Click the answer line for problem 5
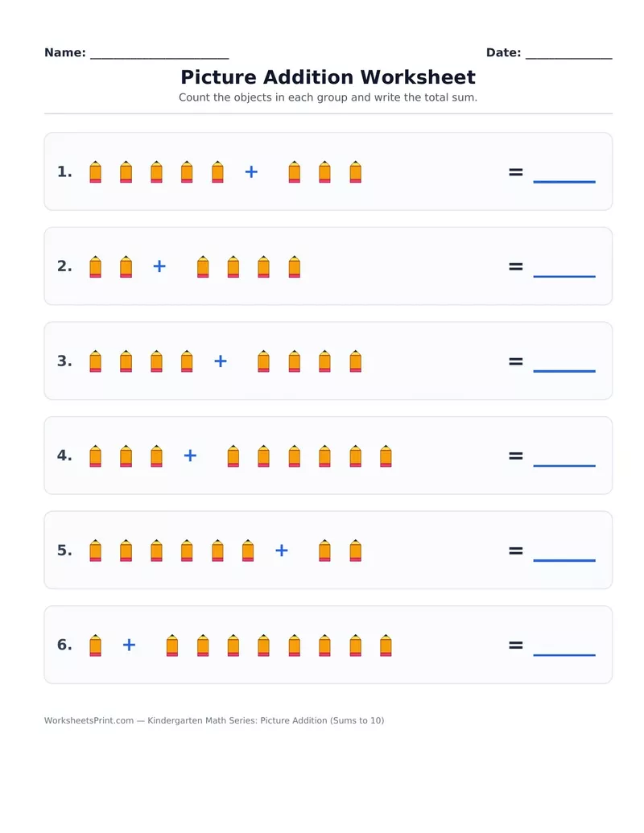Screen dimensions: 644x833 pos(563,560)
